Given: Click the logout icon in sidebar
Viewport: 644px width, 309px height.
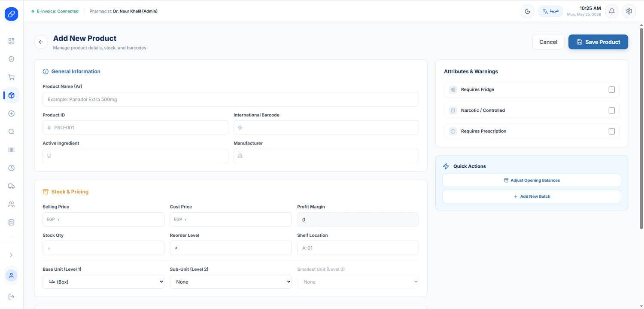Looking at the screenshot, I should (x=12, y=297).
